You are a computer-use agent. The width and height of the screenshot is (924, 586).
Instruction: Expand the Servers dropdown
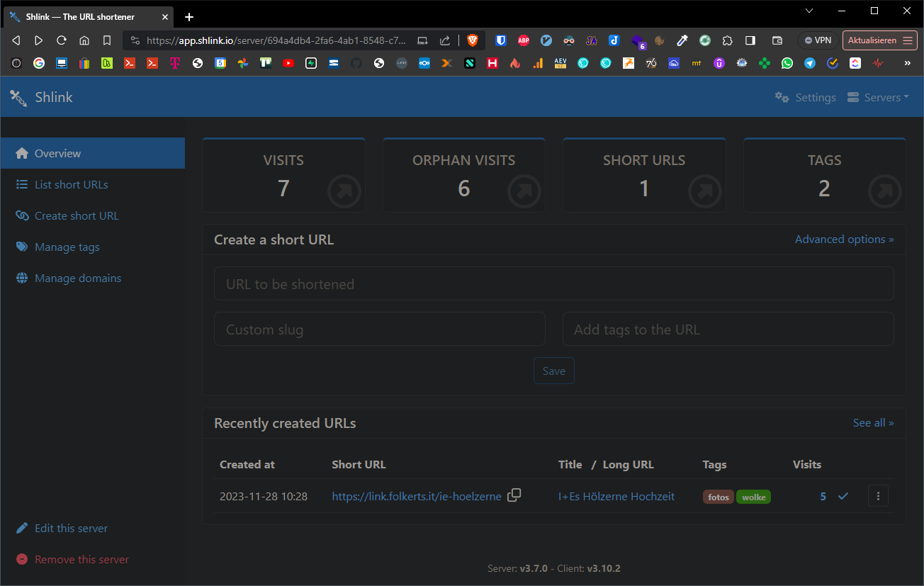tap(879, 98)
